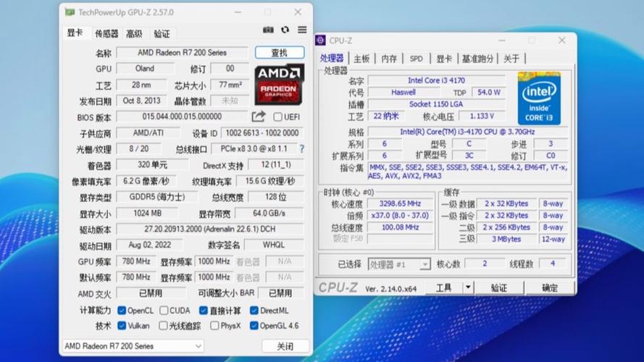The height and width of the screenshot is (362, 644).
Task: Click the GPU-Z title bar app icon
Action: 70,12
